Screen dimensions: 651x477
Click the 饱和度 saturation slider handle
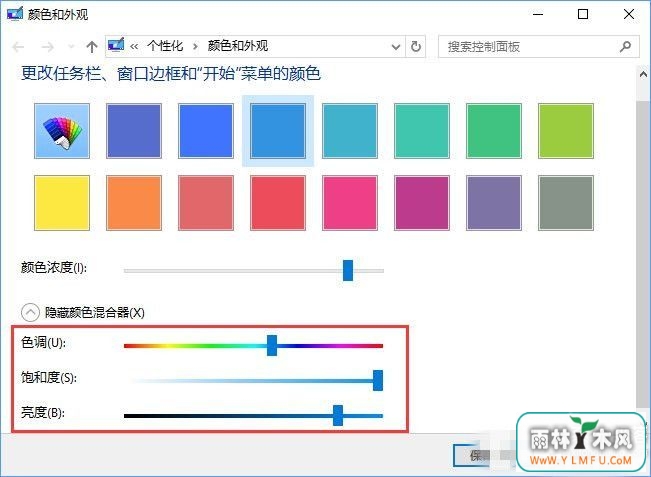click(x=378, y=380)
